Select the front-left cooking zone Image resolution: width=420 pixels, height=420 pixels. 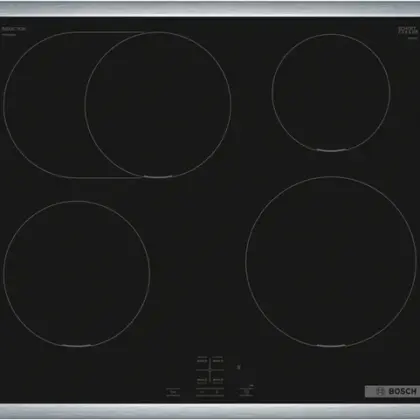(x=76, y=274)
